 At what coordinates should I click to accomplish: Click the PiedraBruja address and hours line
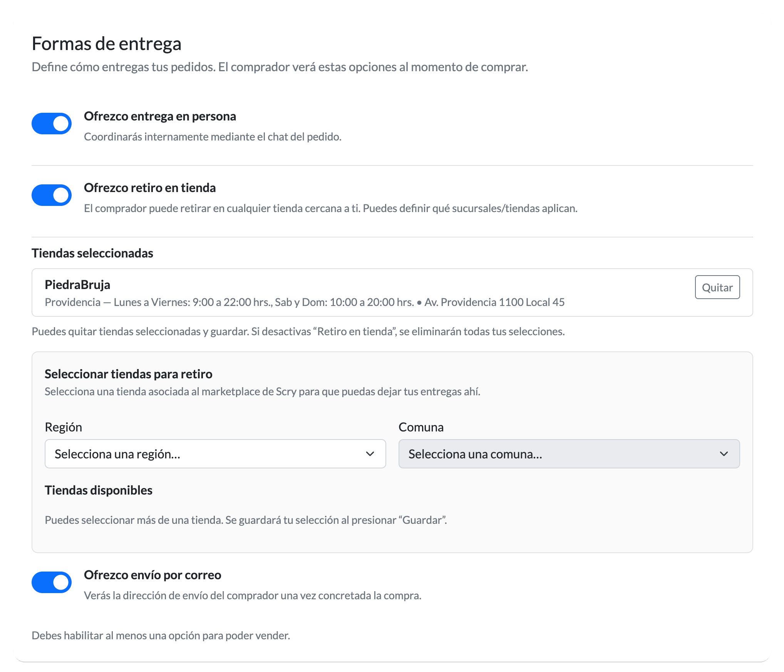304,302
